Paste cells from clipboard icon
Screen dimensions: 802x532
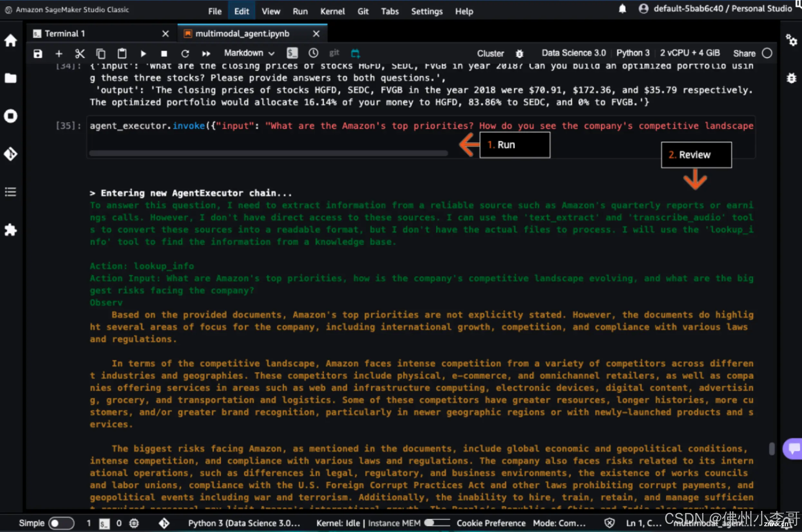[122, 53]
